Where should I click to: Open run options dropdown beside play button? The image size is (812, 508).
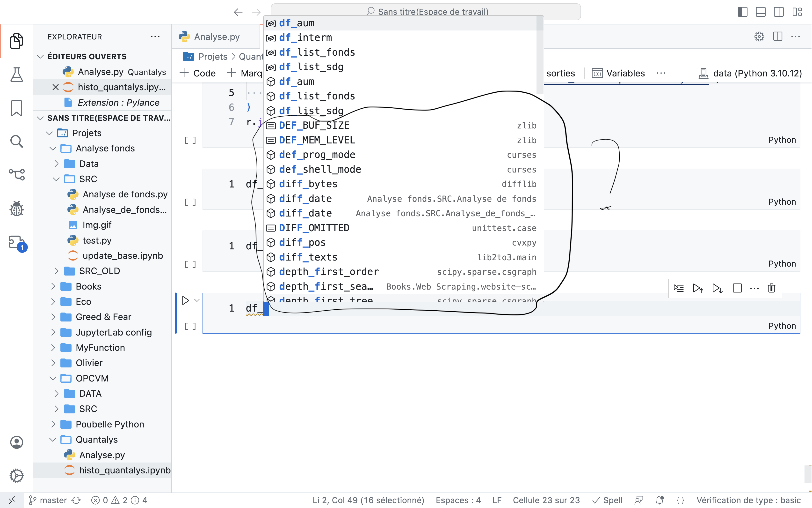point(197,300)
